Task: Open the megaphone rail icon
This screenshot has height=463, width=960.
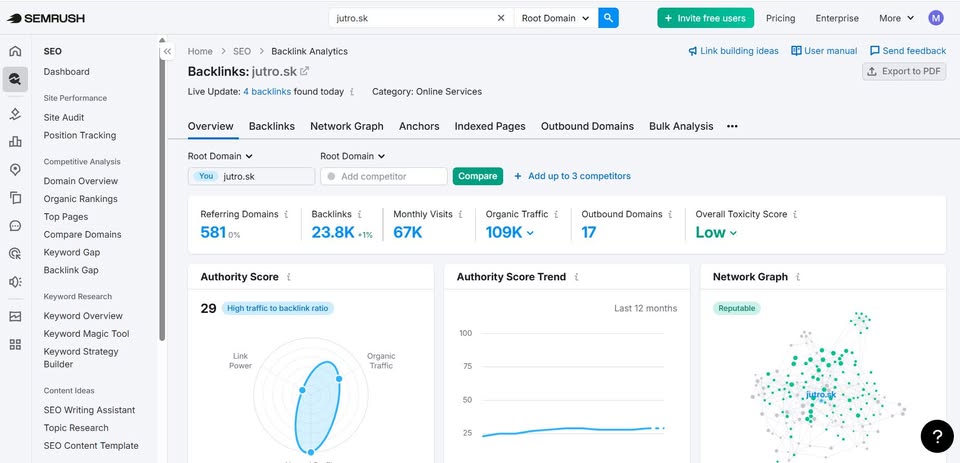Action: tap(15, 282)
